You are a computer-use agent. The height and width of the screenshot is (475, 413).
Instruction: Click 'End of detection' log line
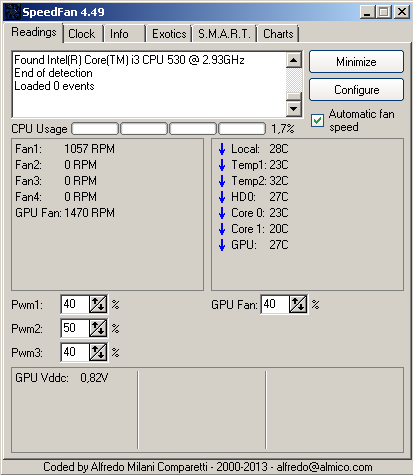[53, 73]
